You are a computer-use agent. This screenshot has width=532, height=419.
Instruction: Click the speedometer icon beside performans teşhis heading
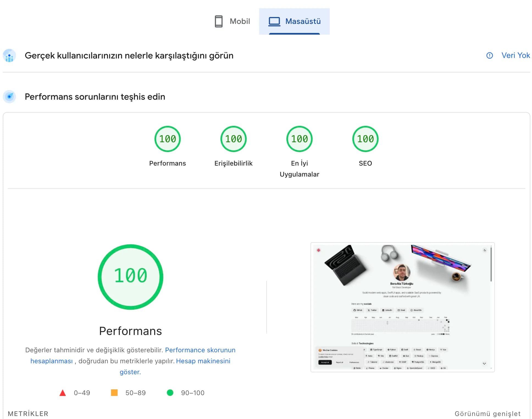10,97
